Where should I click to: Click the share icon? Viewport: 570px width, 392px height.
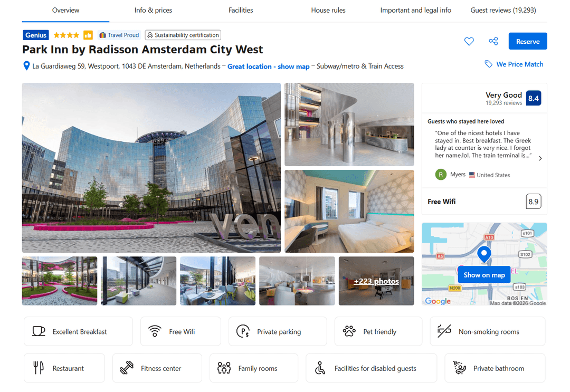(x=493, y=41)
